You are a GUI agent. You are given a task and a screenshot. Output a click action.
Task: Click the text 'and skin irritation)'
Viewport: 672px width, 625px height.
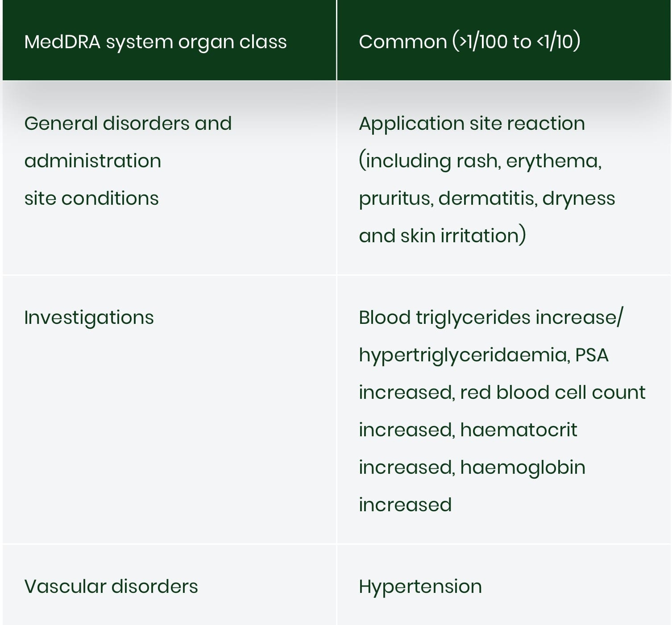(x=442, y=236)
